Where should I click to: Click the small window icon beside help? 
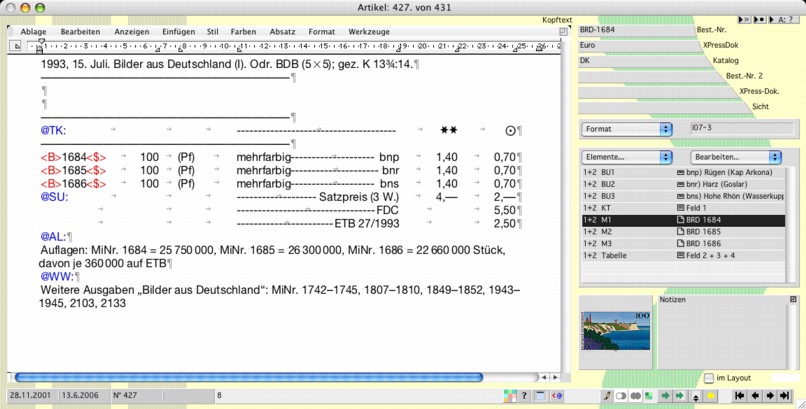click(540, 396)
